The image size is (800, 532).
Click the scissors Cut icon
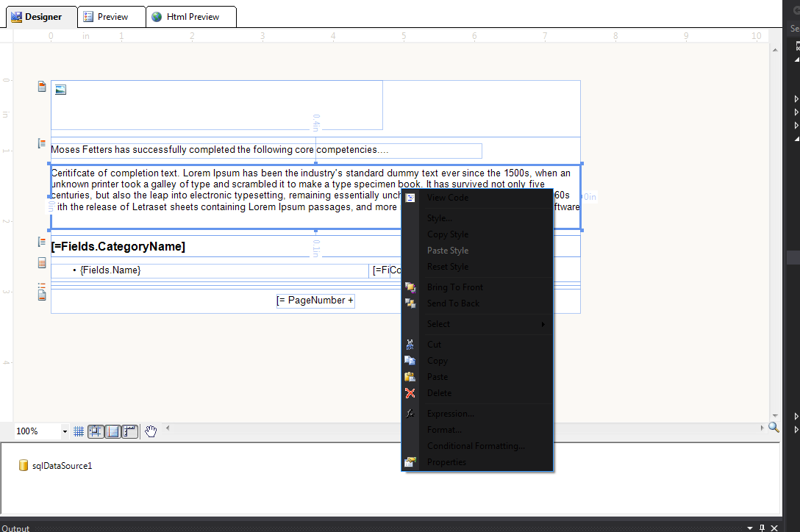tap(410, 345)
